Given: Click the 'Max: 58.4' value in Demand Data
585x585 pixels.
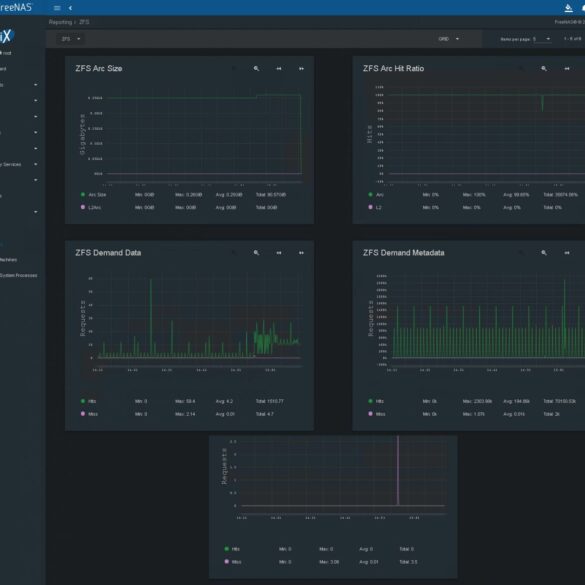Looking at the screenshot, I should tap(185, 401).
